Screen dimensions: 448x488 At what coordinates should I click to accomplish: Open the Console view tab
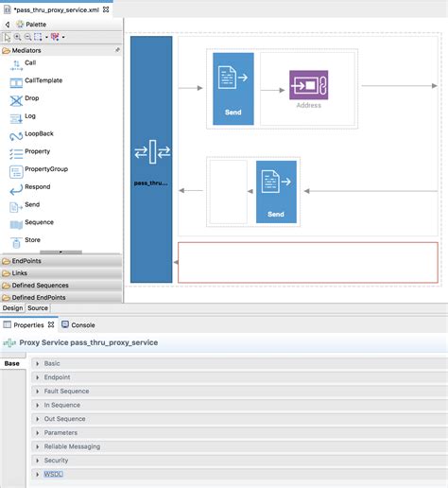(x=78, y=325)
